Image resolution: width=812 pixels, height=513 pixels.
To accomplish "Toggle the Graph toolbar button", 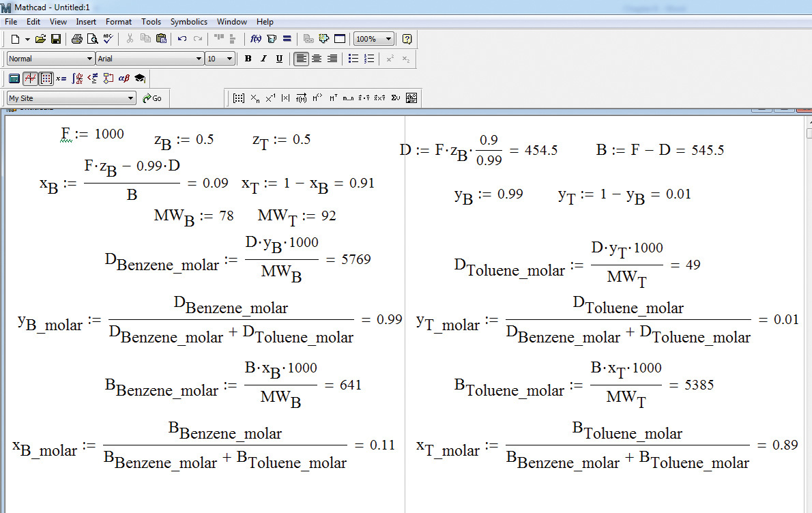I will click(30, 78).
